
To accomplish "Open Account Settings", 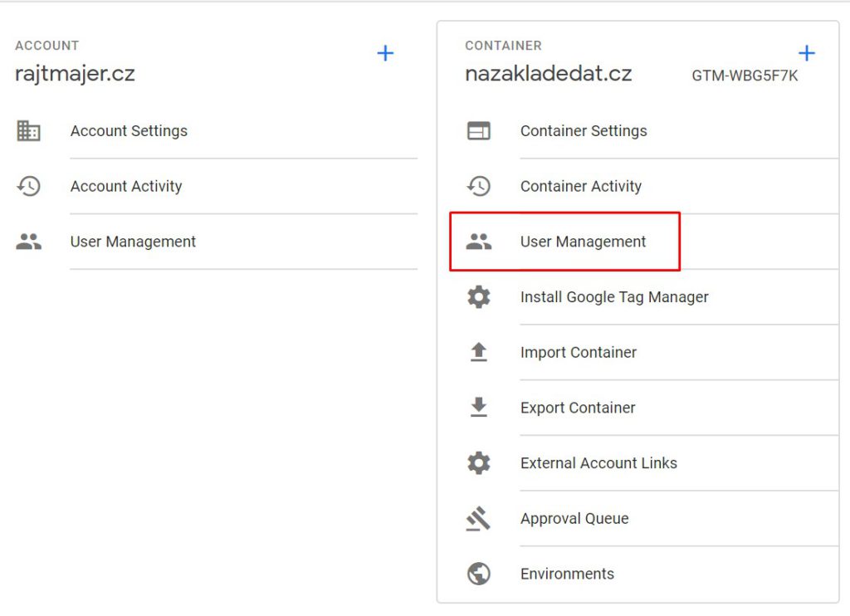I will pos(129,130).
